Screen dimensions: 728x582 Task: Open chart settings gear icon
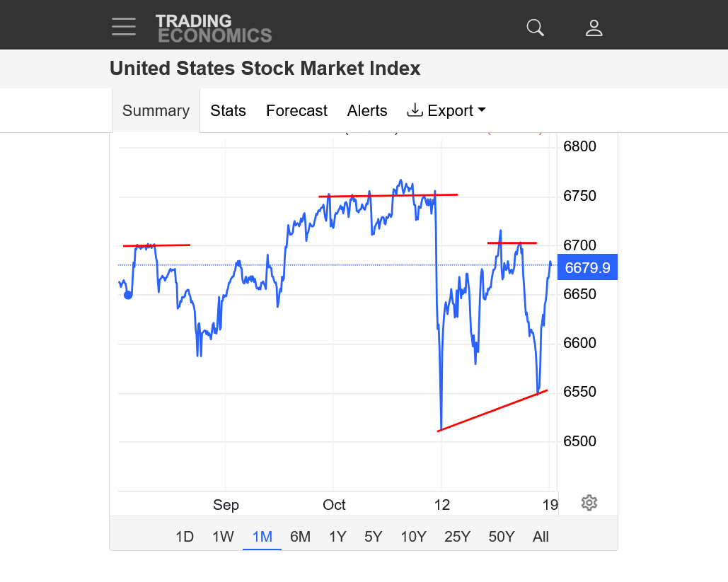(589, 503)
